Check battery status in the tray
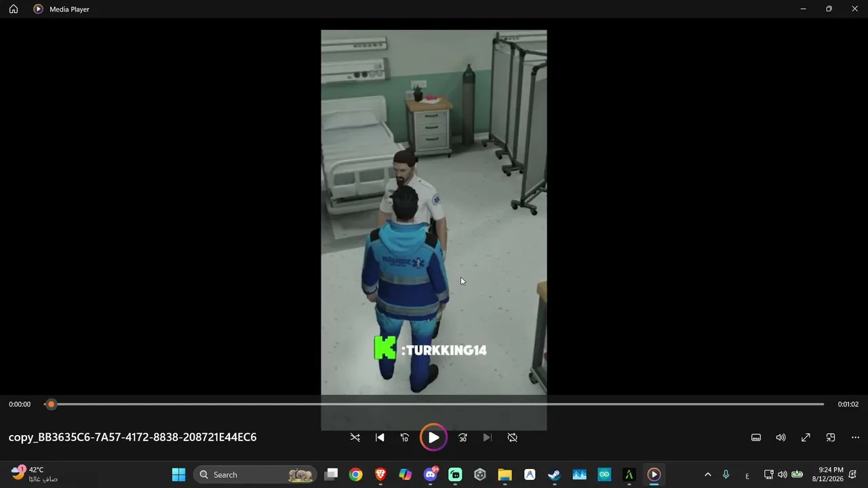Viewport: 868px width, 488px height. tap(797, 474)
